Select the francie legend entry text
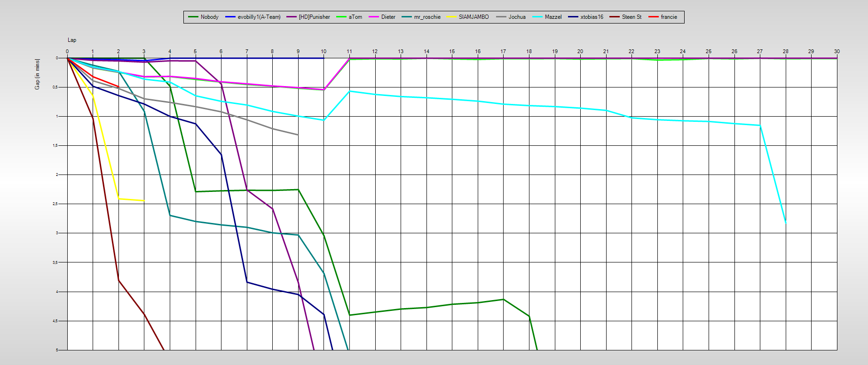The height and width of the screenshot is (365, 868). pos(669,17)
